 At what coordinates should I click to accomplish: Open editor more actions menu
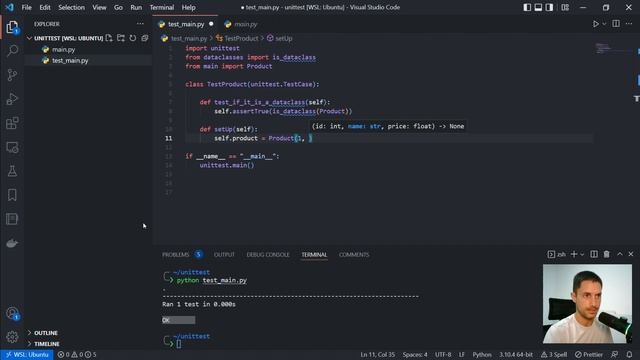click(x=629, y=24)
